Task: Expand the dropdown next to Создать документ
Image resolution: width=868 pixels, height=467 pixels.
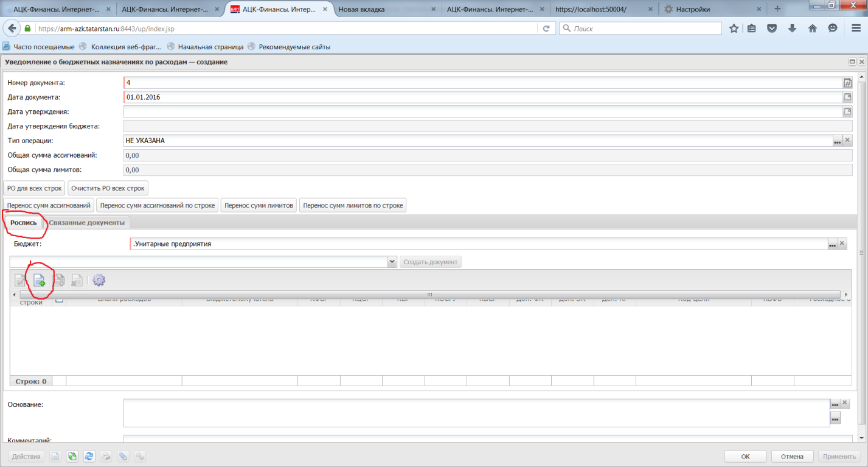Action: pyautogui.click(x=392, y=262)
